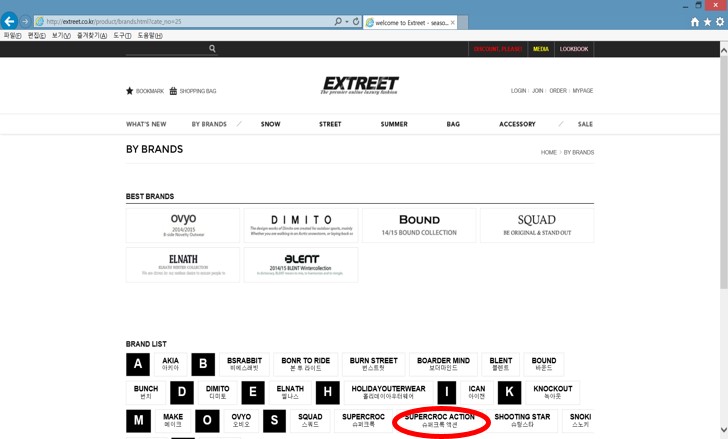Expand the address bar dropdown arrow
728x439 pixels.
[347, 21]
